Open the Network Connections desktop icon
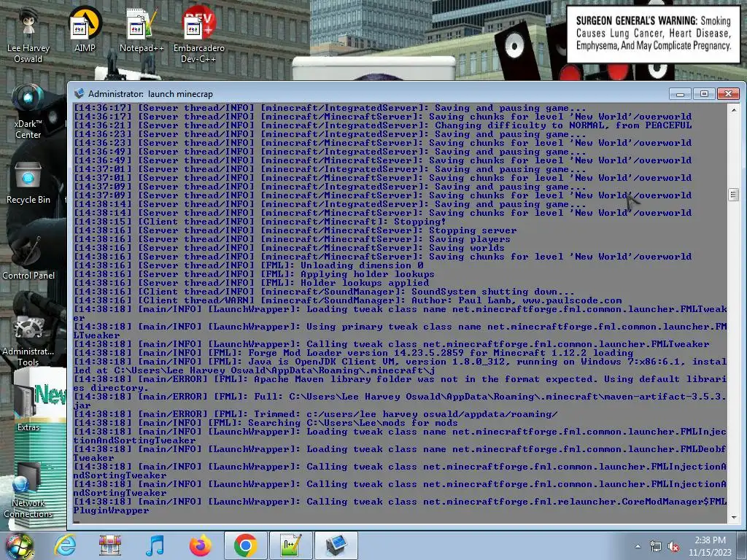The image size is (747, 560). (x=28, y=491)
